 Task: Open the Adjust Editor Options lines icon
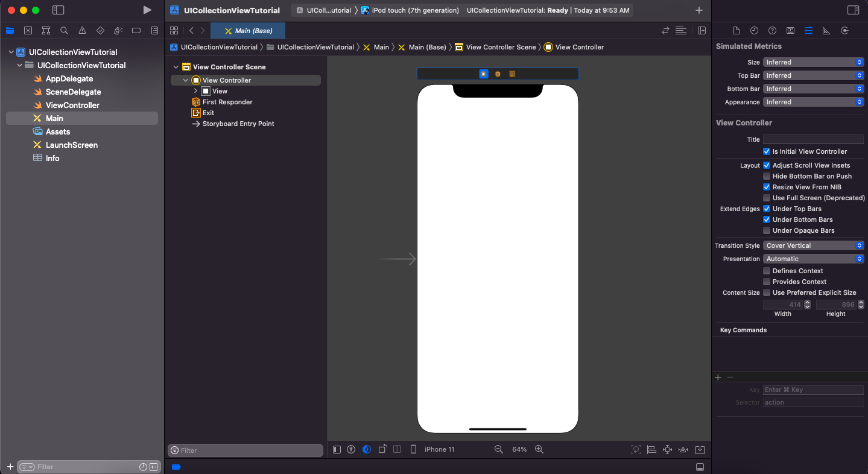click(x=681, y=31)
